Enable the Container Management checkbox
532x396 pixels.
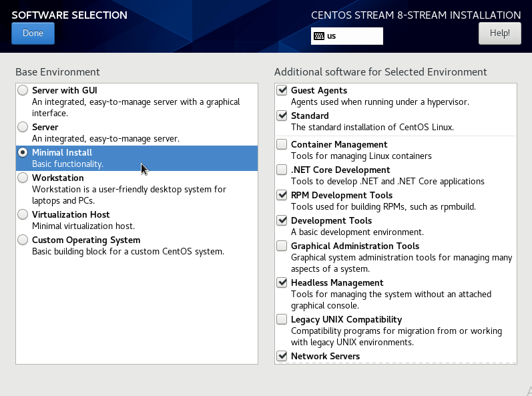282,144
